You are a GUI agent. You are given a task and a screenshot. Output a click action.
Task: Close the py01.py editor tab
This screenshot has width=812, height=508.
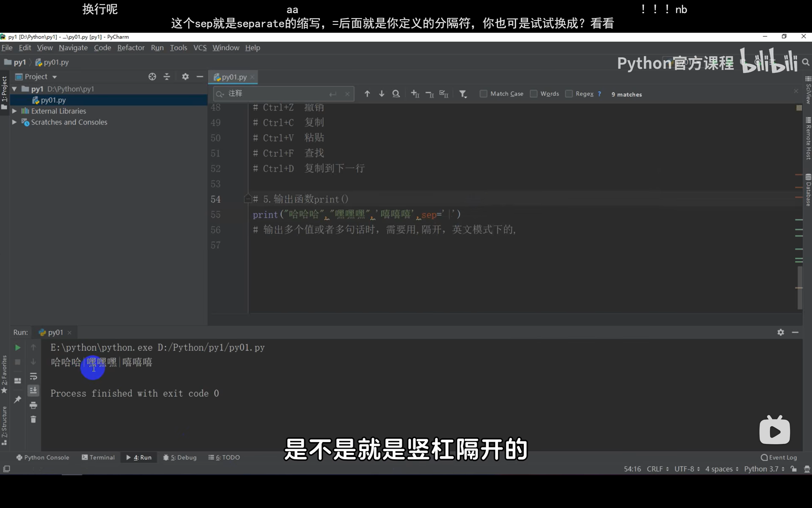click(x=252, y=77)
